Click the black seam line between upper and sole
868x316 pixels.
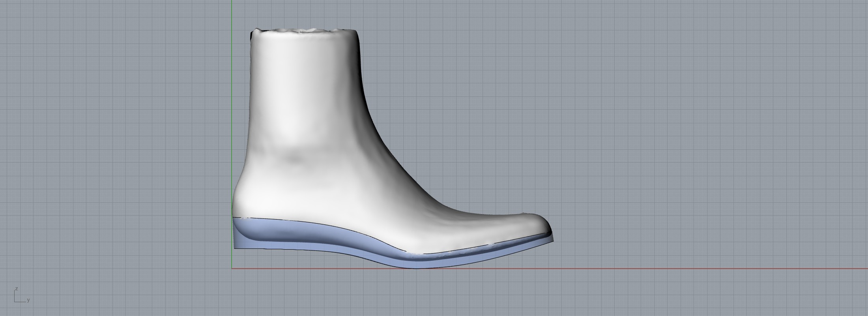(316, 224)
